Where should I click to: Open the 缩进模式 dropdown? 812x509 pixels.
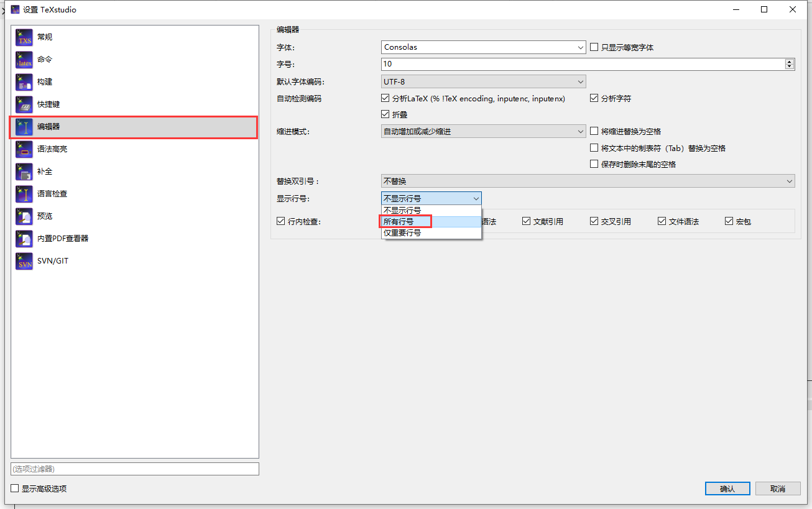pos(483,131)
